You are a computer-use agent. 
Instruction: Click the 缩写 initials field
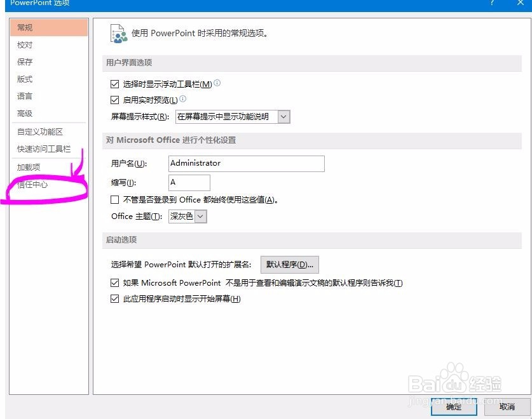(x=189, y=183)
